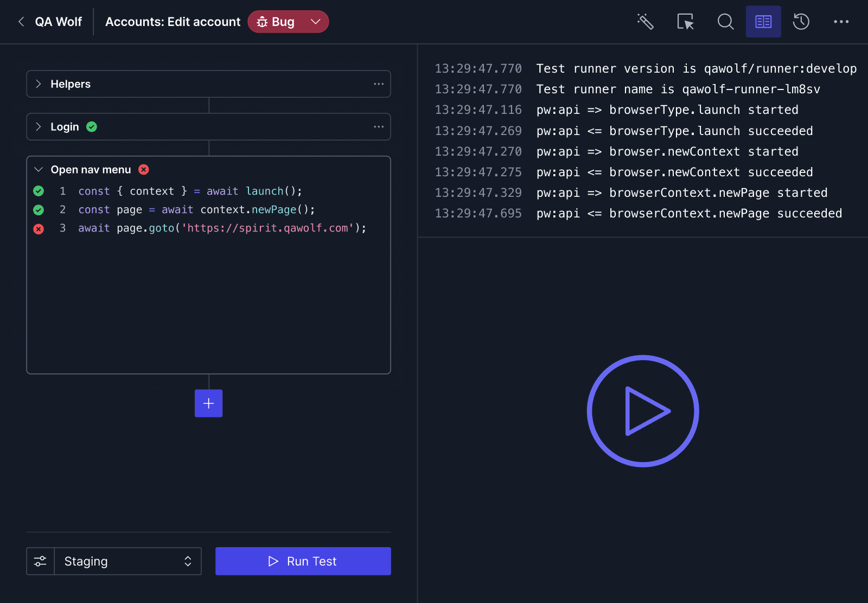Collapse the Open nav menu step
This screenshot has width=868, height=603.
(x=39, y=169)
